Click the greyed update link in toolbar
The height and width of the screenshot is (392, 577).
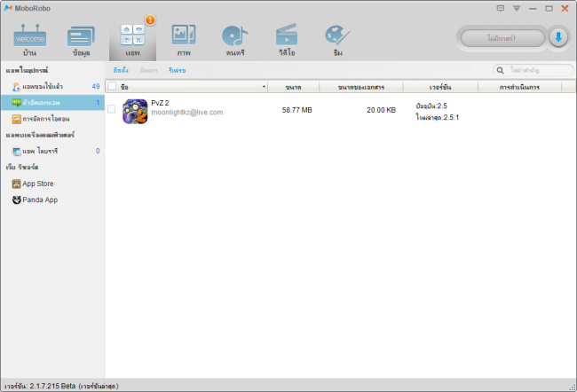(148, 70)
